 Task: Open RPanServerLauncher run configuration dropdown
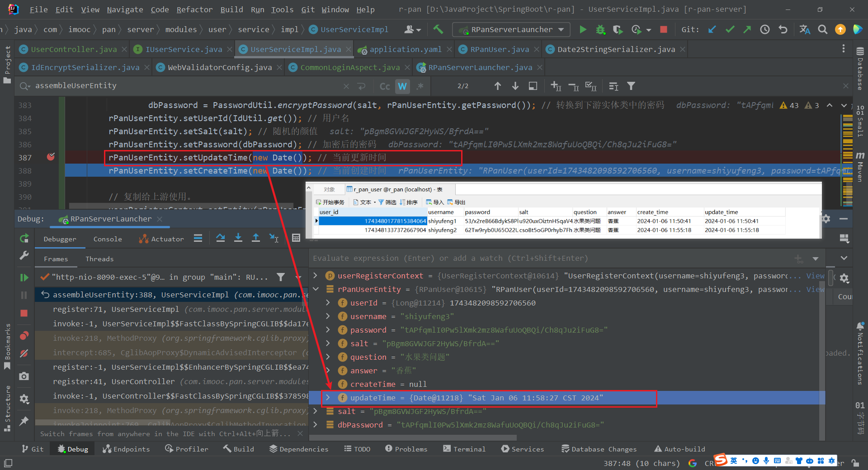point(511,30)
